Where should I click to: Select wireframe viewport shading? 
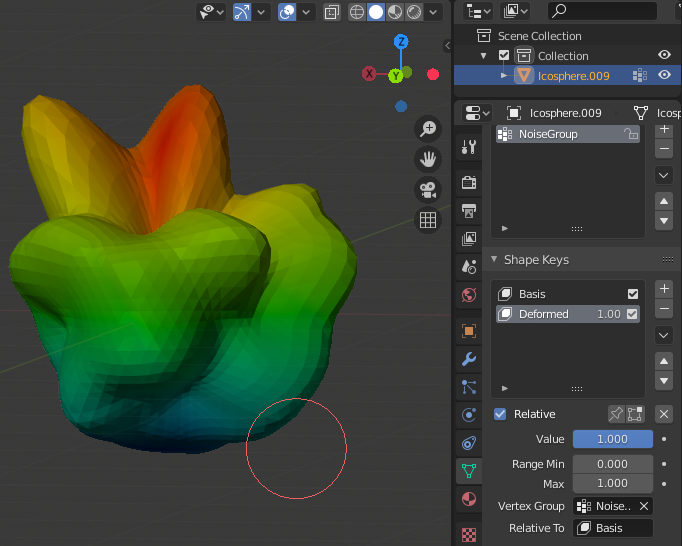pyautogui.click(x=357, y=12)
